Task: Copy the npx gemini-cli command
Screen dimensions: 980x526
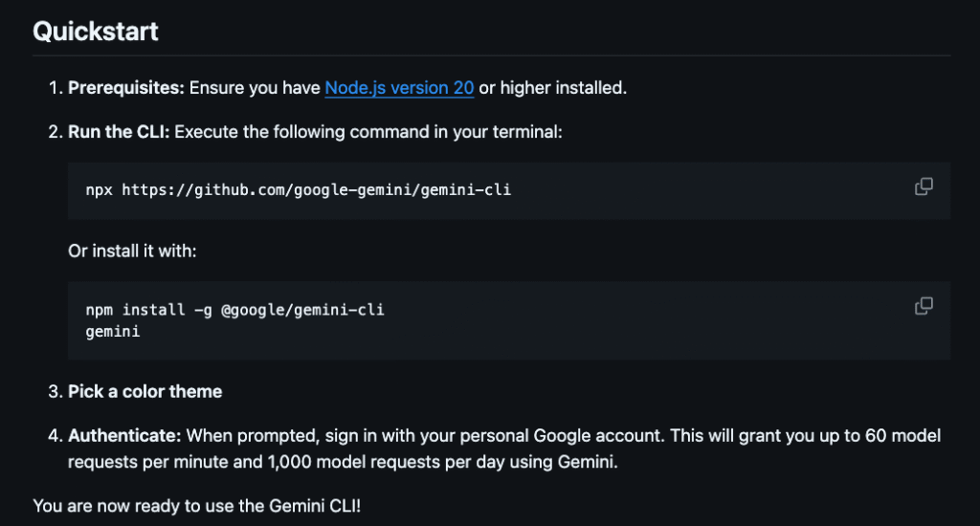Action: click(924, 186)
